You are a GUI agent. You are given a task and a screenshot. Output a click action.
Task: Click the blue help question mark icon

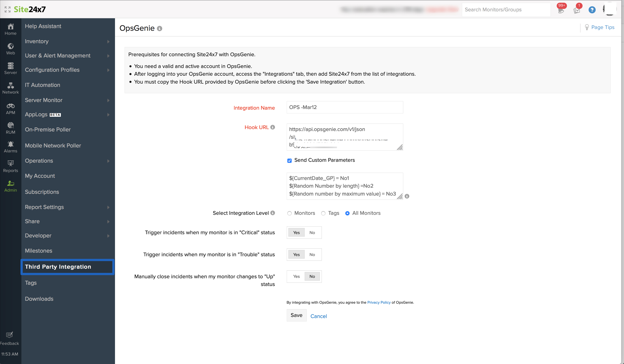592,10
